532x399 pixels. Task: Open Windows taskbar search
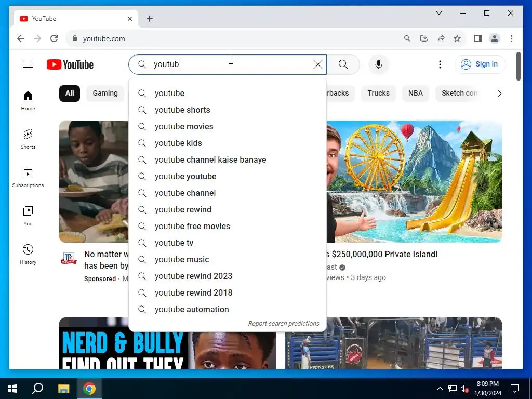pos(37,389)
